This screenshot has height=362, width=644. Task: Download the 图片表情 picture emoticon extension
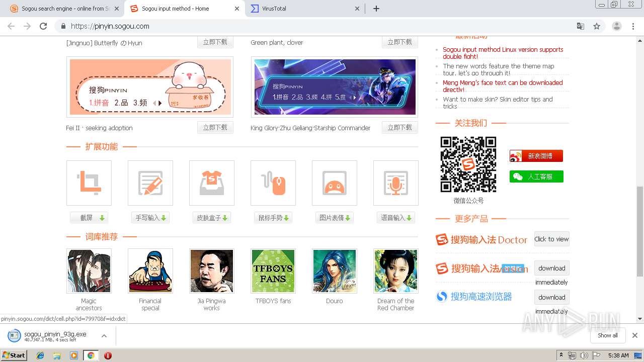pyautogui.click(x=335, y=218)
